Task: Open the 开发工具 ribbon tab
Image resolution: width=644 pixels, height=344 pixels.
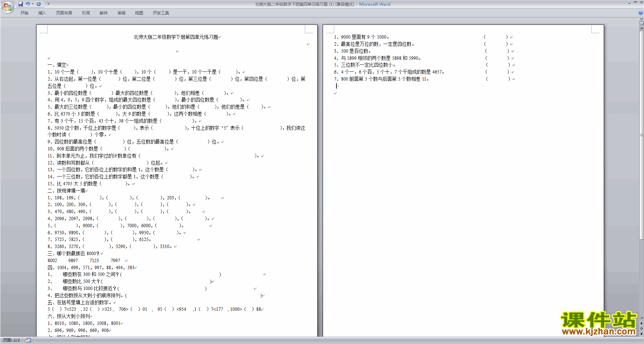Action: click(161, 13)
